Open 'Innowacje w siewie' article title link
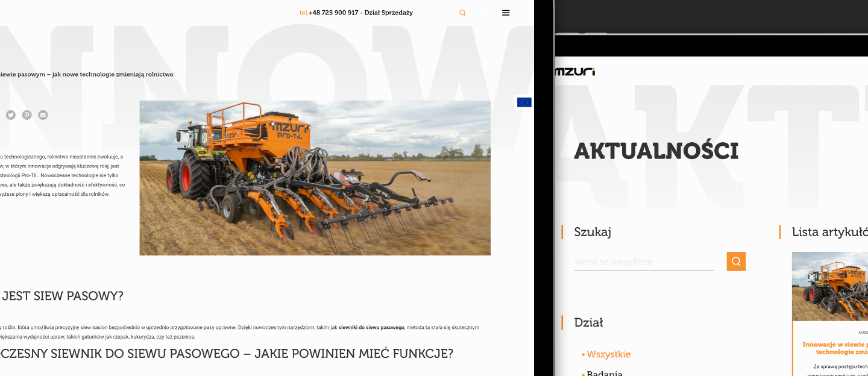Screen dimensions: 868x376 (835, 348)
